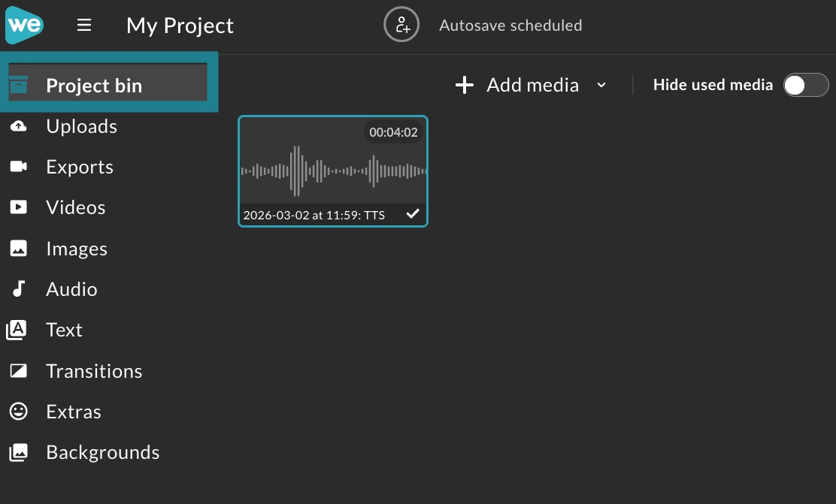The height and width of the screenshot is (504, 836).
Task: Click the invite collaborator icon
Action: tap(401, 25)
